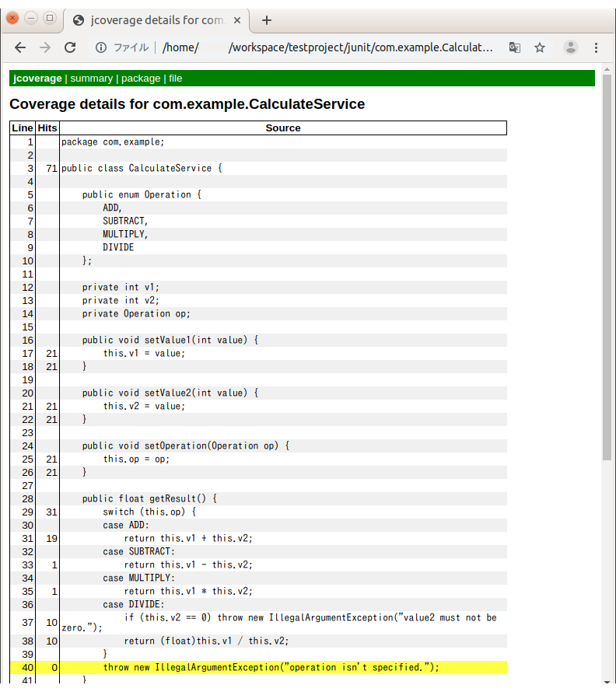Click line number 40 cell
This screenshot has height=692, width=616.
23,668
